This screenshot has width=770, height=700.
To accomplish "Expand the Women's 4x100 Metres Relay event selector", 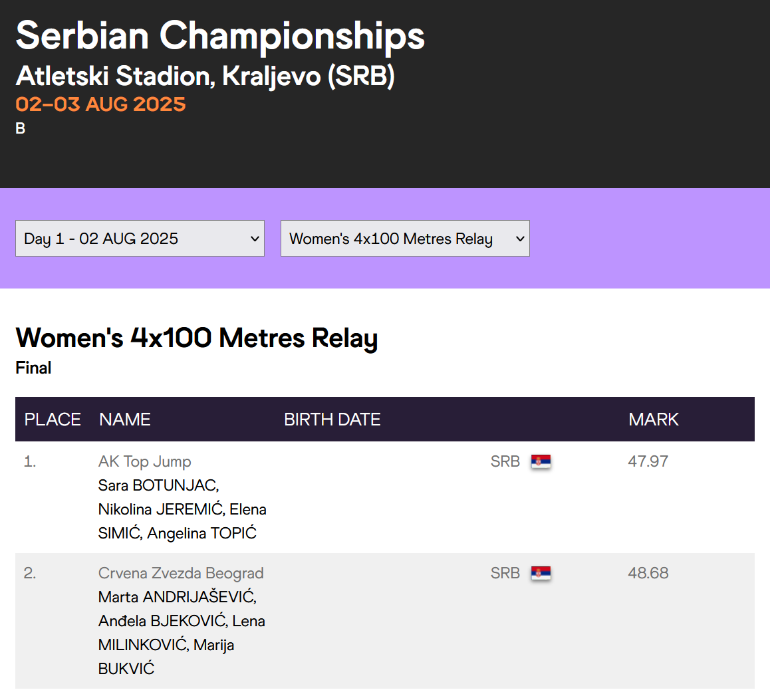I will pos(405,239).
